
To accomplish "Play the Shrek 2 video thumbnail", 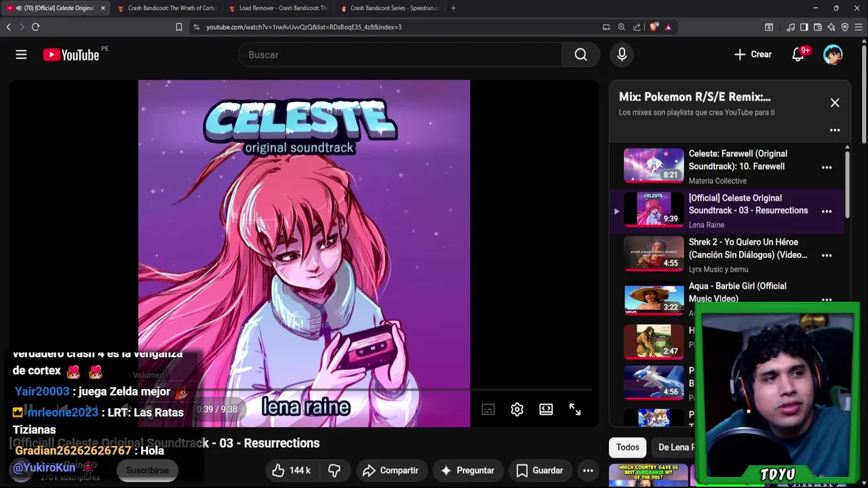I will tap(654, 253).
